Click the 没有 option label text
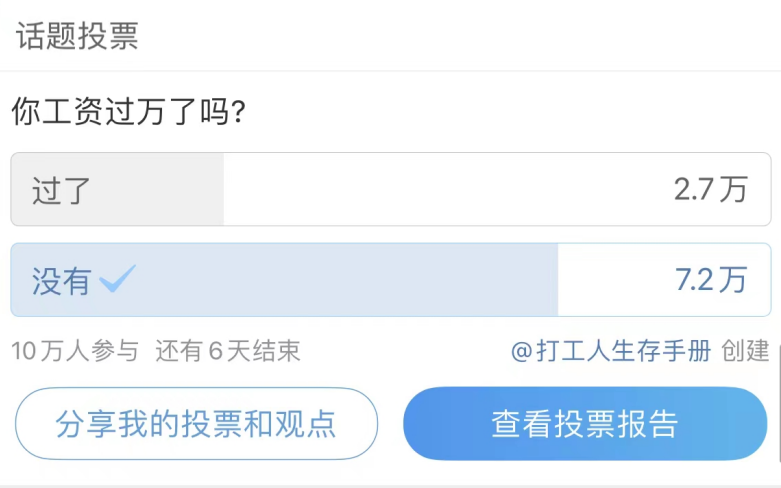 tap(62, 281)
